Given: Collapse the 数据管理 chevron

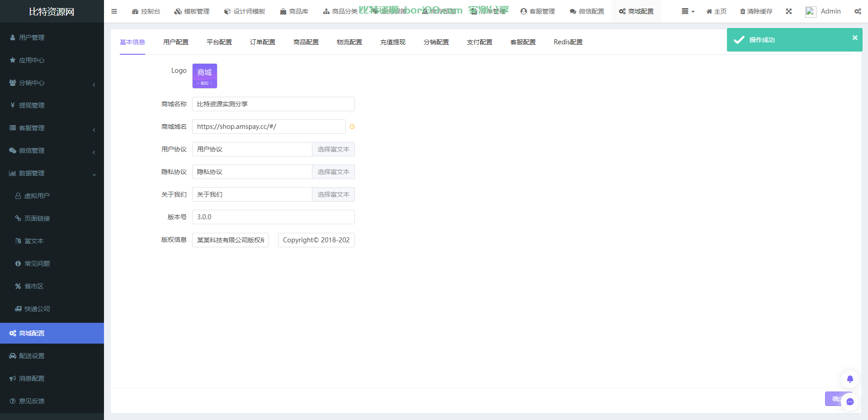Looking at the screenshot, I should click(x=94, y=175).
